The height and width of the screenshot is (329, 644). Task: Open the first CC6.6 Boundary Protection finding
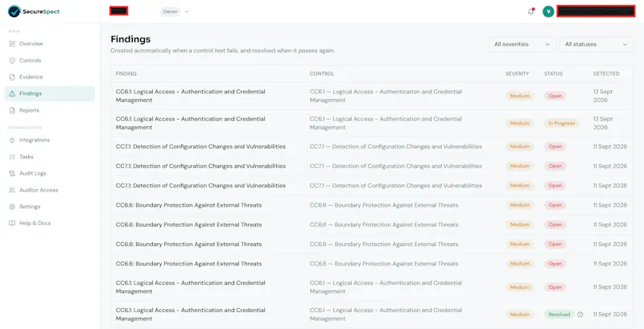point(372,205)
